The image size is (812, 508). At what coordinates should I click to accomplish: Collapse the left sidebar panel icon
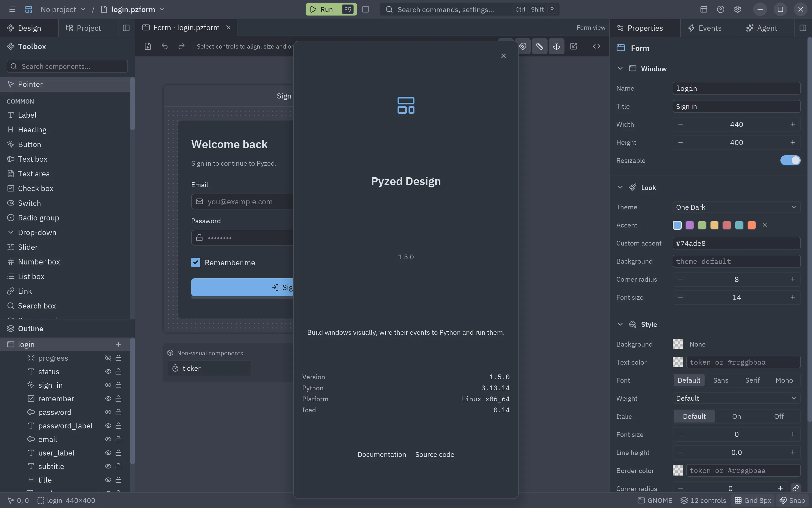click(126, 28)
